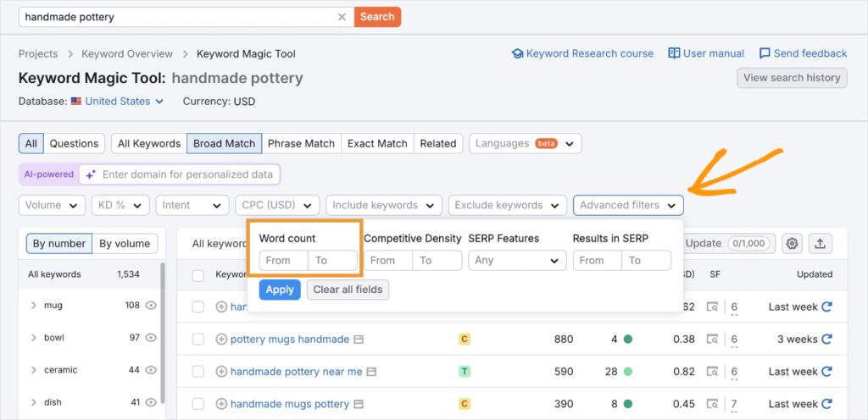Image resolution: width=868 pixels, height=420 pixels.
Task: Open Exclude keywords dropdown
Action: [x=508, y=205]
